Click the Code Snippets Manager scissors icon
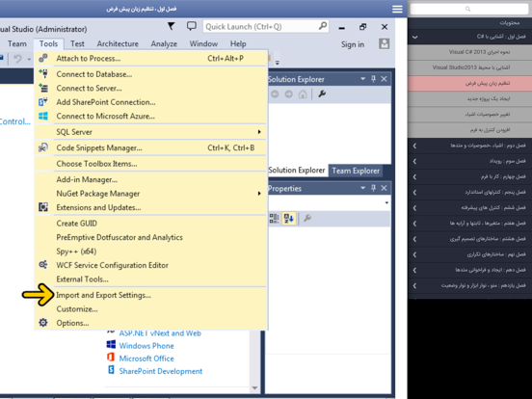Screen dimensions: 532x399 point(43,147)
